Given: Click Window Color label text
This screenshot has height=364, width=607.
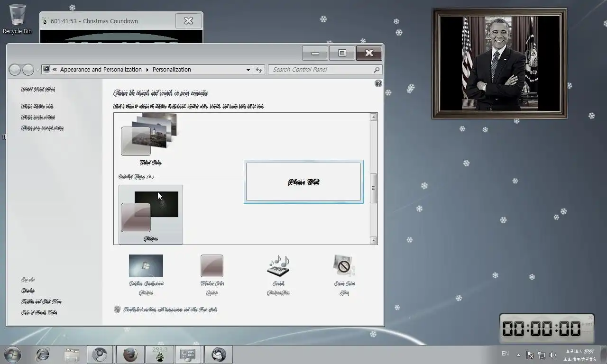Looking at the screenshot, I should pyautogui.click(x=212, y=283).
